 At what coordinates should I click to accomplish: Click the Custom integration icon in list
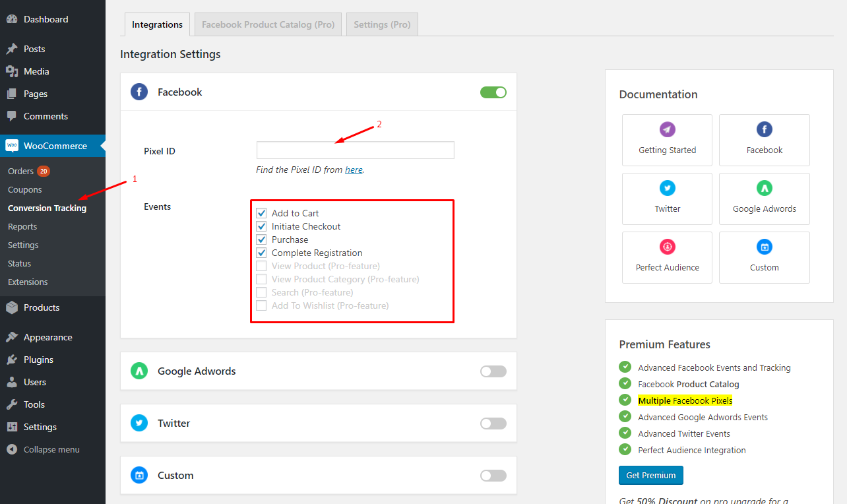(x=139, y=475)
